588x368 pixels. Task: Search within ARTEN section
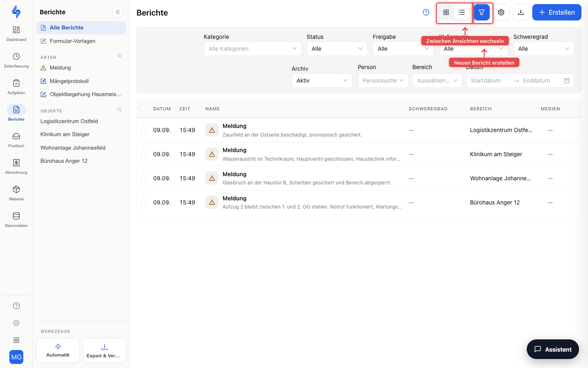[120, 56]
